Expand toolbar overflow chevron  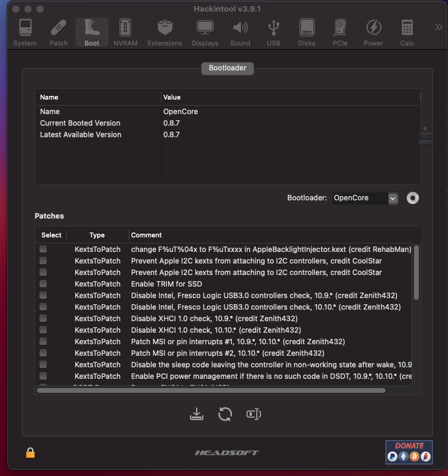(438, 27)
